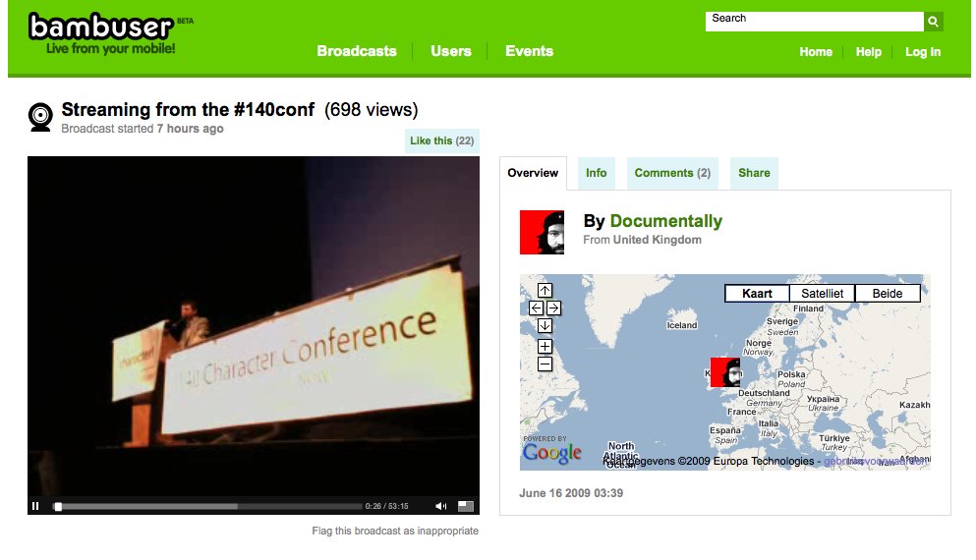
Task: Pan the map right
Action: 554,308
